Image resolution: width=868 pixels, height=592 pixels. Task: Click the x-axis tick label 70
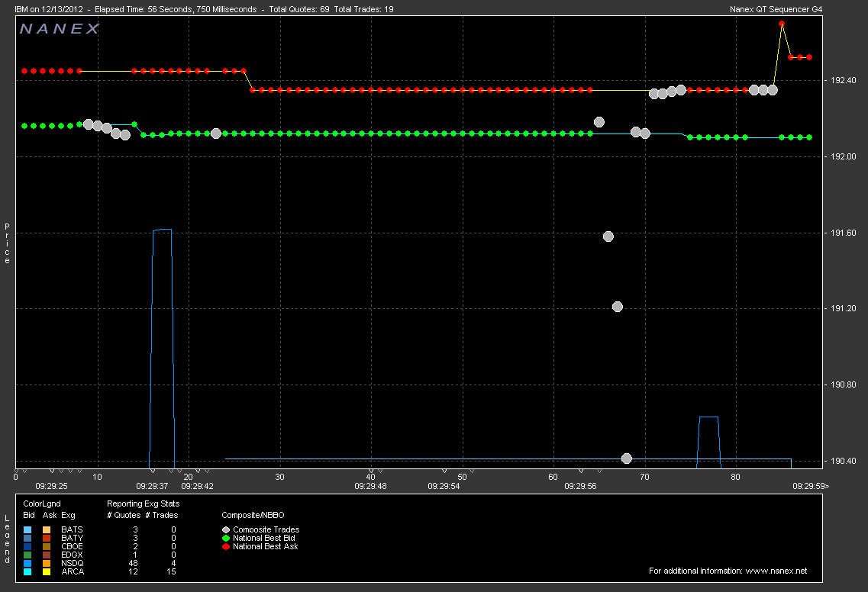pos(644,477)
